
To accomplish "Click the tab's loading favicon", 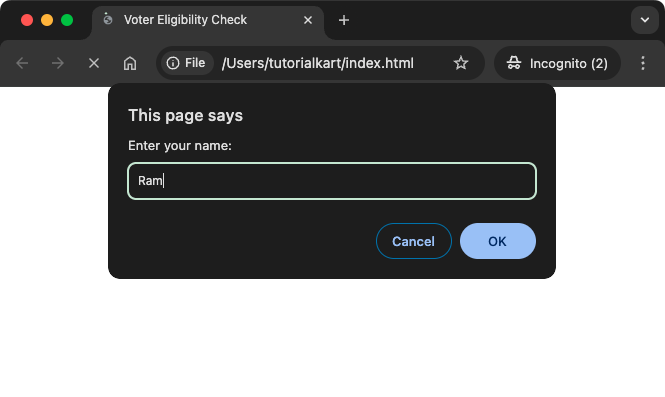I will click(108, 19).
